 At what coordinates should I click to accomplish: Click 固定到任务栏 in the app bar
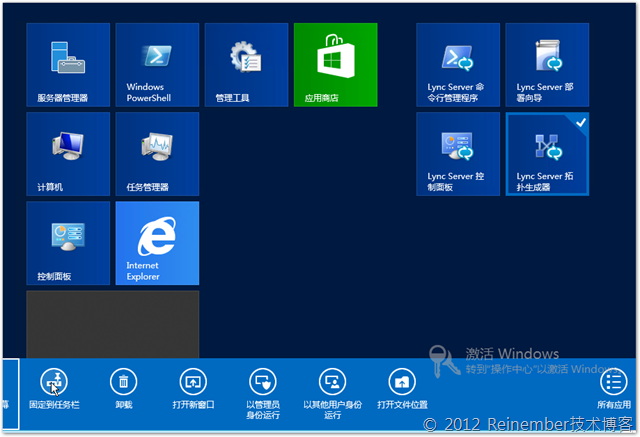click(x=54, y=388)
